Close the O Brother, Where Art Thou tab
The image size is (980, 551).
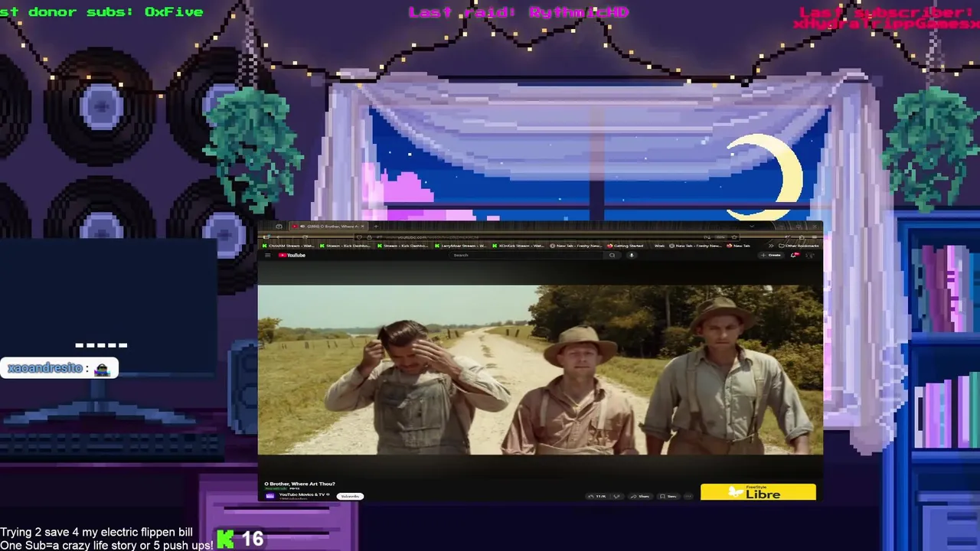click(363, 227)
